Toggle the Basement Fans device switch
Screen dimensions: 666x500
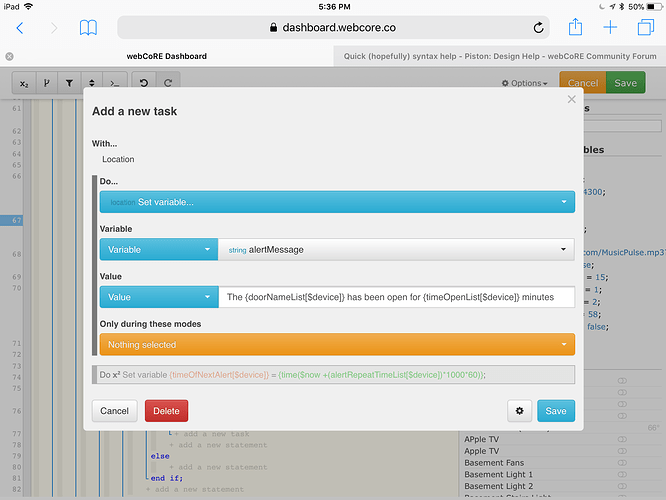pyautogui.click(x=622, y=462)
